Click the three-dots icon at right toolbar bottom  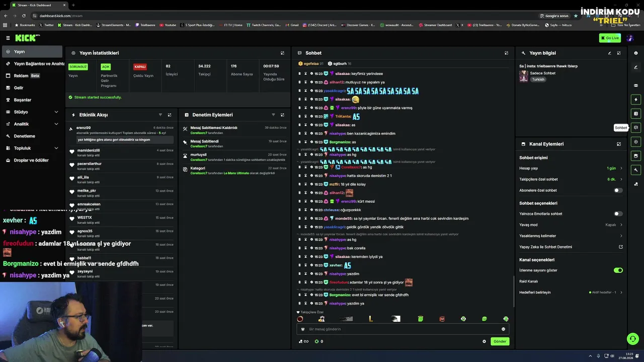pos(636,184)
